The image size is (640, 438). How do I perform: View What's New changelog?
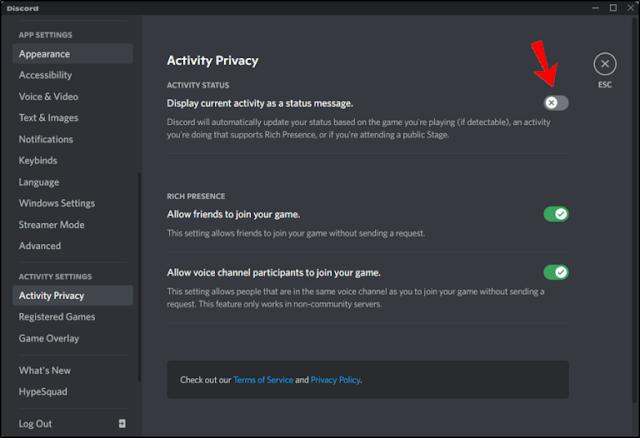click(73, 370)
